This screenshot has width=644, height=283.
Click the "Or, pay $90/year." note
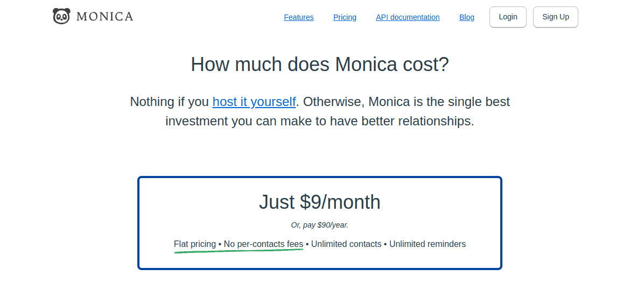coord(320,225)
